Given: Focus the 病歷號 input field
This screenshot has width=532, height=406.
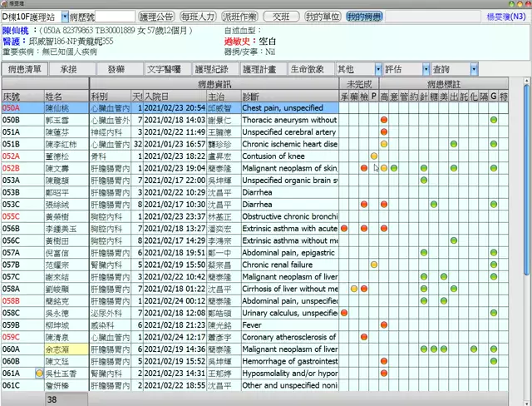Looking at the screenshot, I should pos(115,17).
